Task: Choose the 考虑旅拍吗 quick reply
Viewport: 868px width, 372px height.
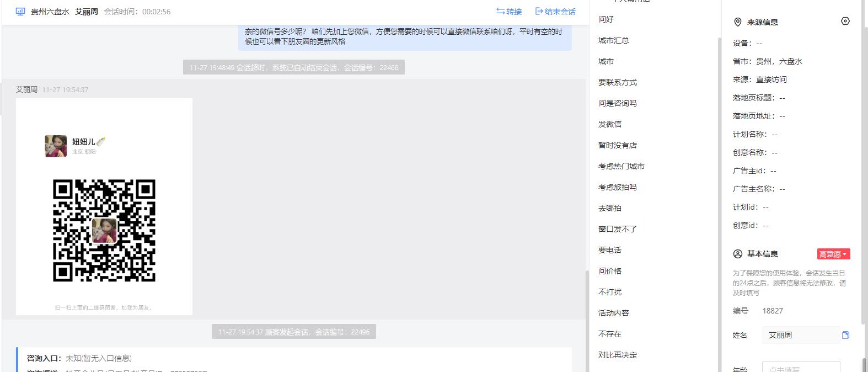Action: click(618, 187)
